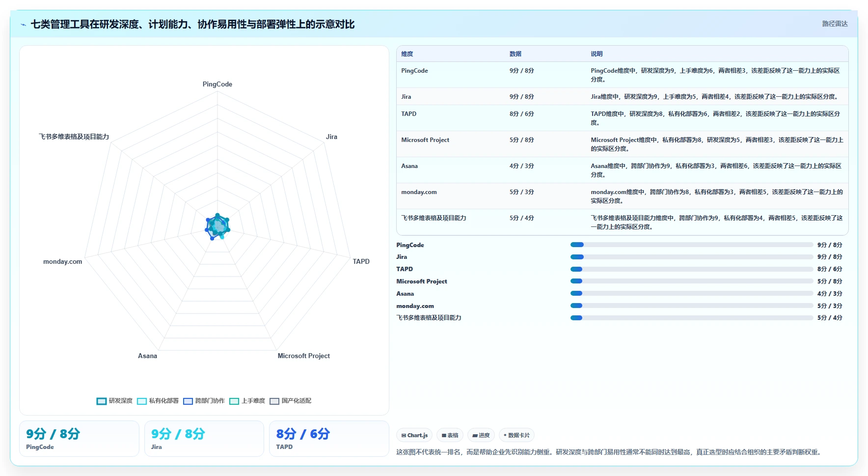The height and width of the screenshot is (476, 868).
Task: Click the 飞书多维表格及项目能力 progress bar
Action: [x=692, y=318]
